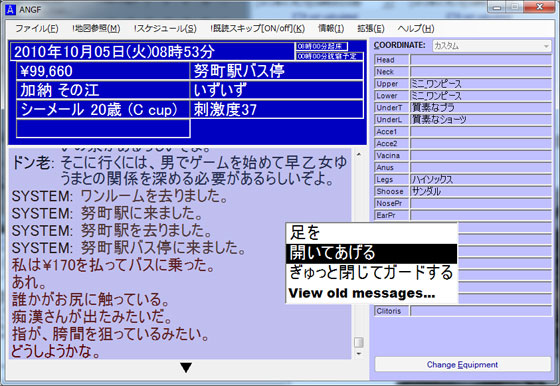Open the スケジュール(S) menu
Image resolution: width=560 pixels, height=386 pixels.
pyautogui.click(x=165, y=28)
